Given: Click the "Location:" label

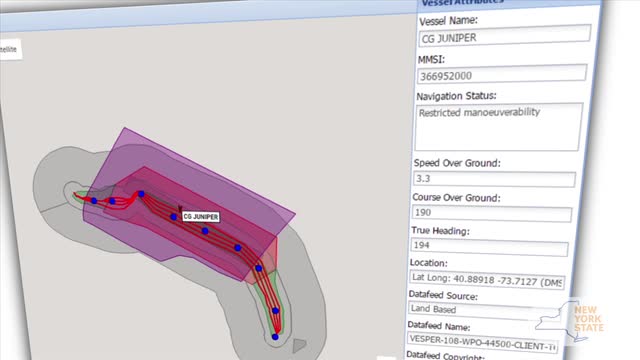Looking at the screenshot, I should click(x=429, y=263).
